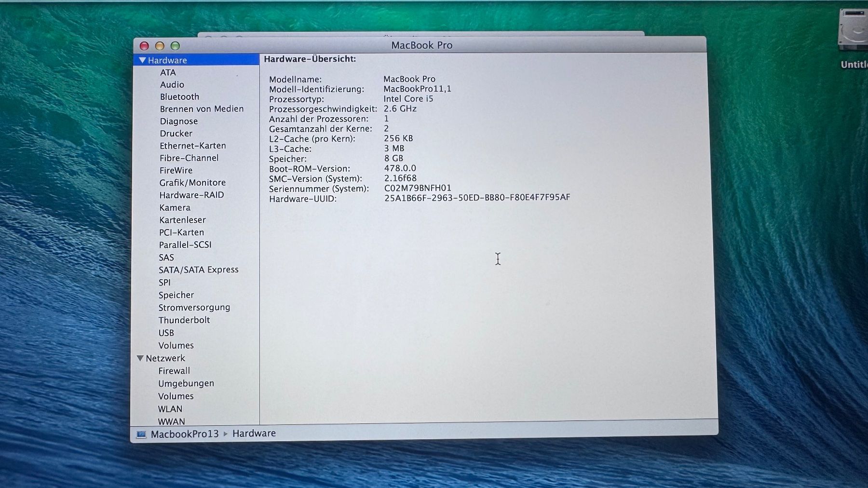
Task: Click the Hardware-UUID value
Action: click(477, 198)
